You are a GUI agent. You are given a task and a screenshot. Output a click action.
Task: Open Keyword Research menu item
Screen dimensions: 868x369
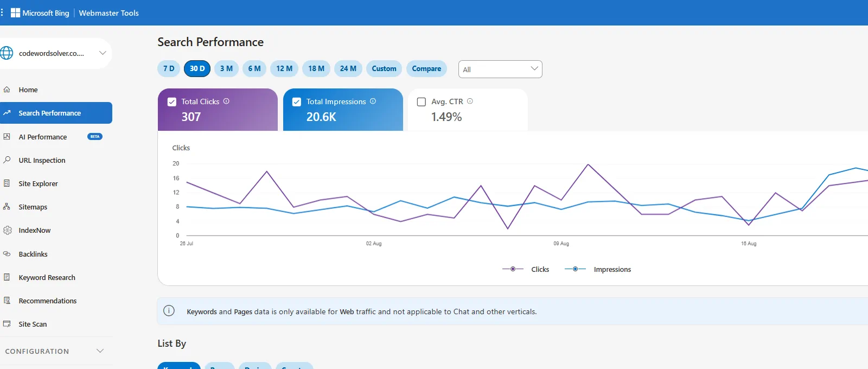click(x=47, y=277)
